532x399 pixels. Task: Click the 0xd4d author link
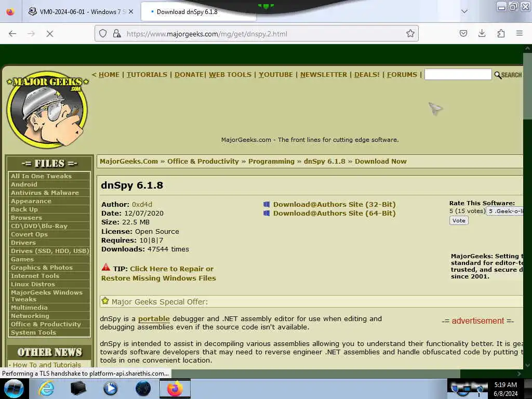click(142, 204)
